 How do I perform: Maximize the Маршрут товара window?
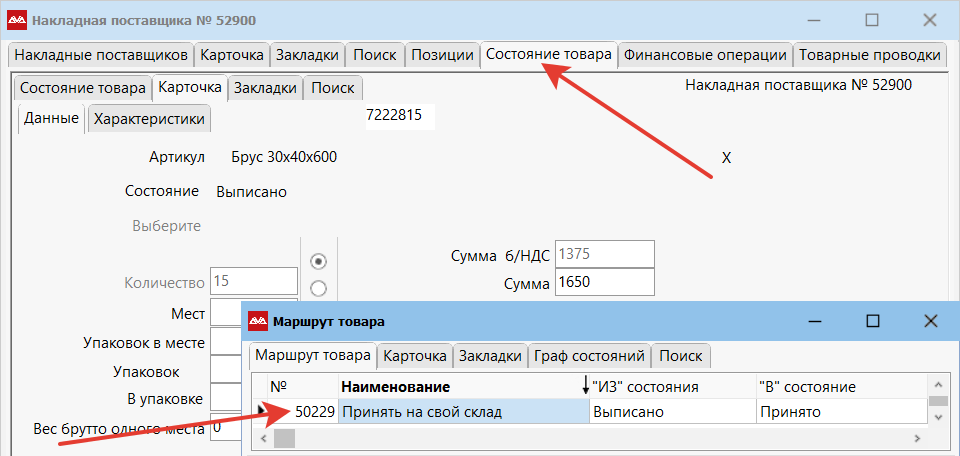[872, 321]
